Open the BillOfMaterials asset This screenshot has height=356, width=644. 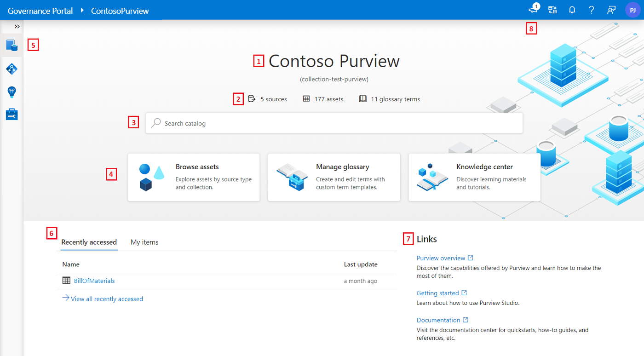pyautogui.click(x=94, y=281)
